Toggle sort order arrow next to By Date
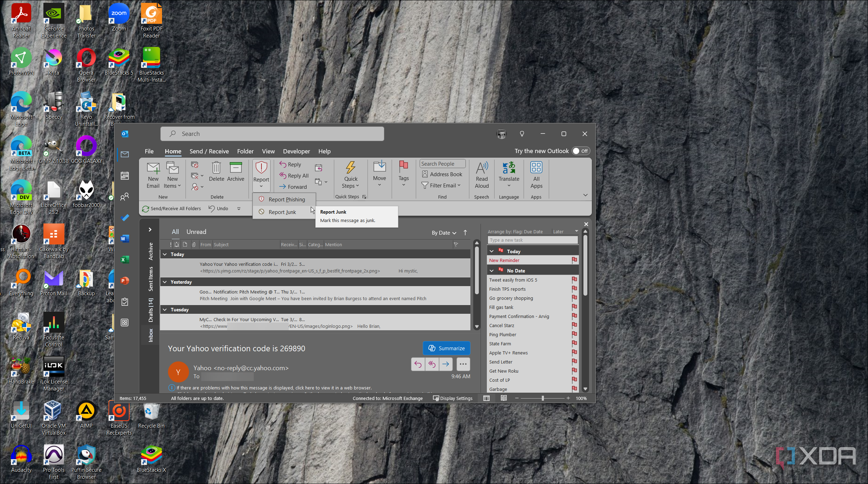 [465, 233]
